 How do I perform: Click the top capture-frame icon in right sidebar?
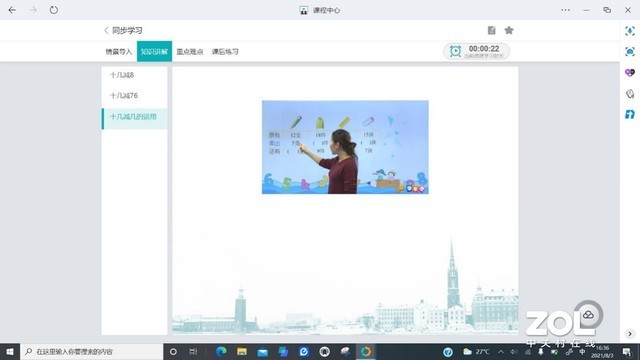[x=630, y=31]
